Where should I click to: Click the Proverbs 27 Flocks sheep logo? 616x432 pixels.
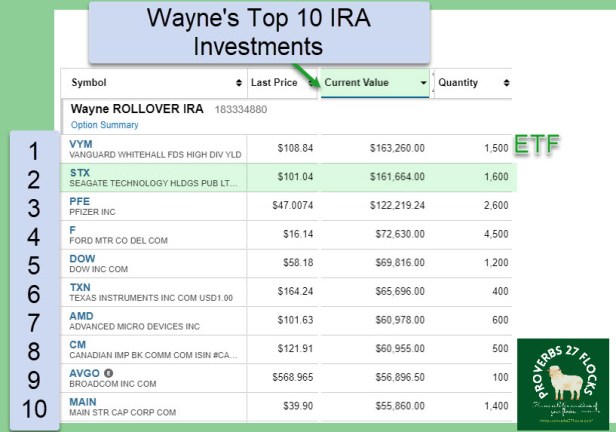pos(562,383)
